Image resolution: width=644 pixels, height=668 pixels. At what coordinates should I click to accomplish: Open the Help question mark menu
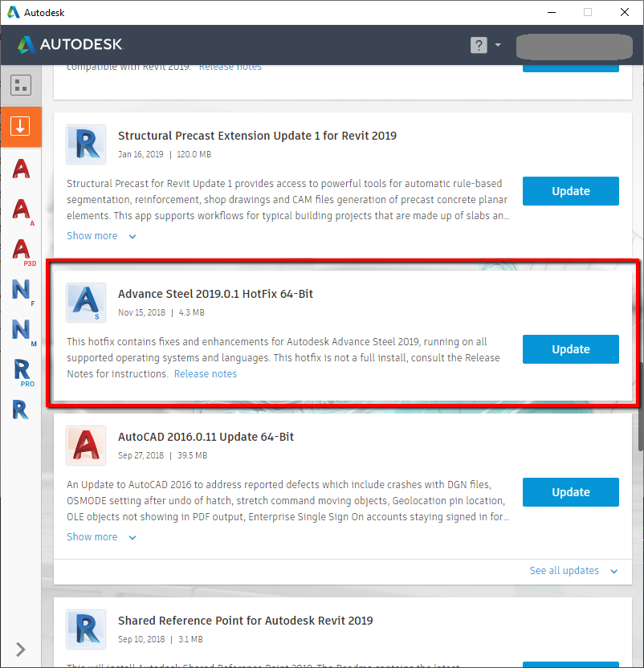pyautogui.click(x=479, y=45)
